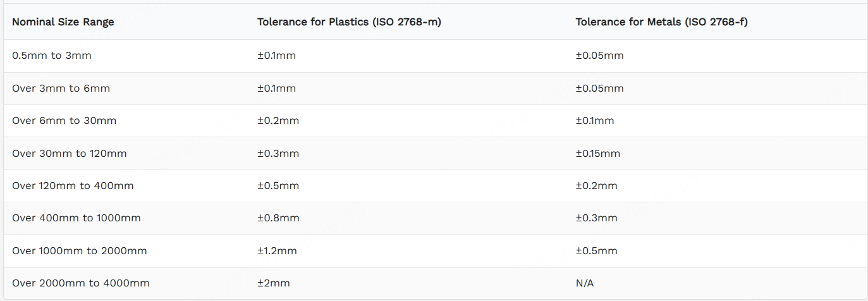Click the ±1.2mm plastics tolerance value
Viewport: 868px width, 301px height.
click(277, 251)
